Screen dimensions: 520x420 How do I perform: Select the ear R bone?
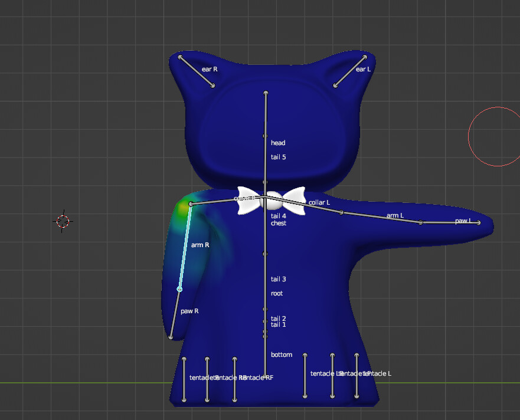pos(197,71)
